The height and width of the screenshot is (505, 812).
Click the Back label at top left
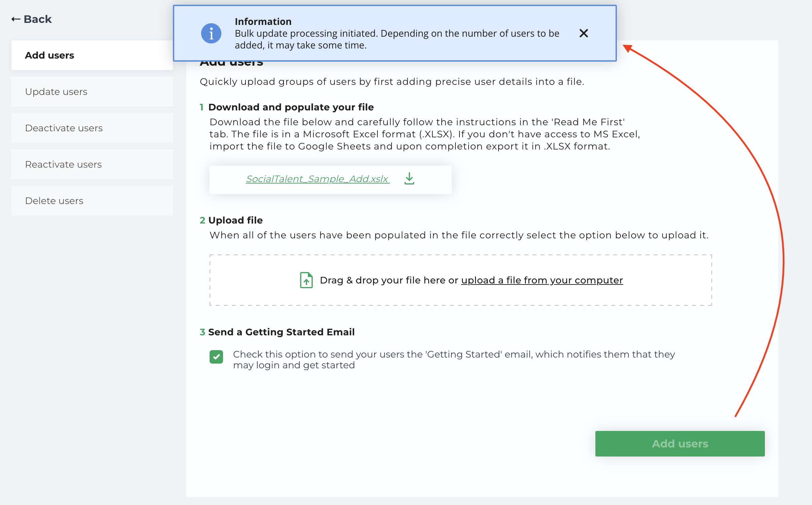click(x=38, y=19)
